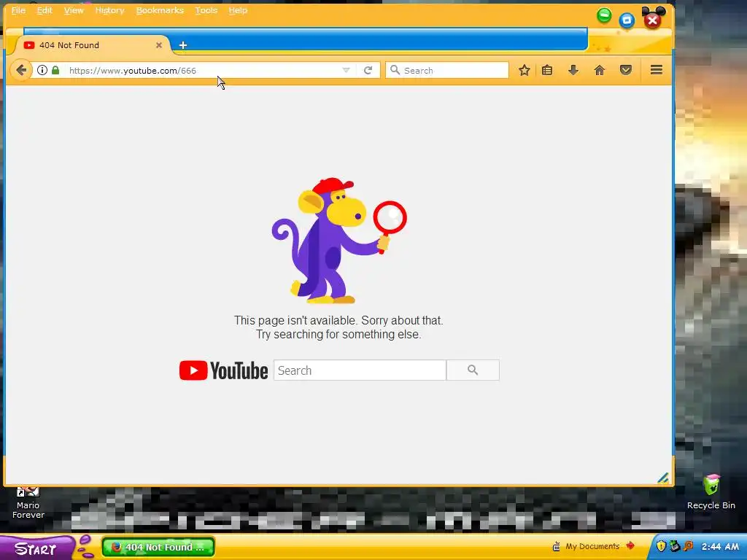This screenshot has width=747, height=560.
Task: Focus the YouTube page Search field
Action: coord(360,370)
